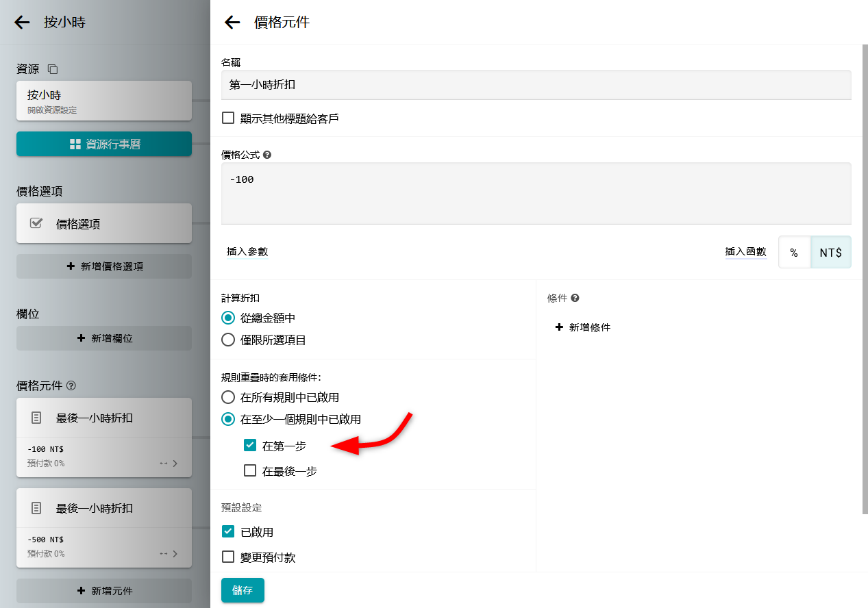Viewport: 868px width, 608px height.
Task: Switch discount unit to percent
Action: tap(794, 253)
